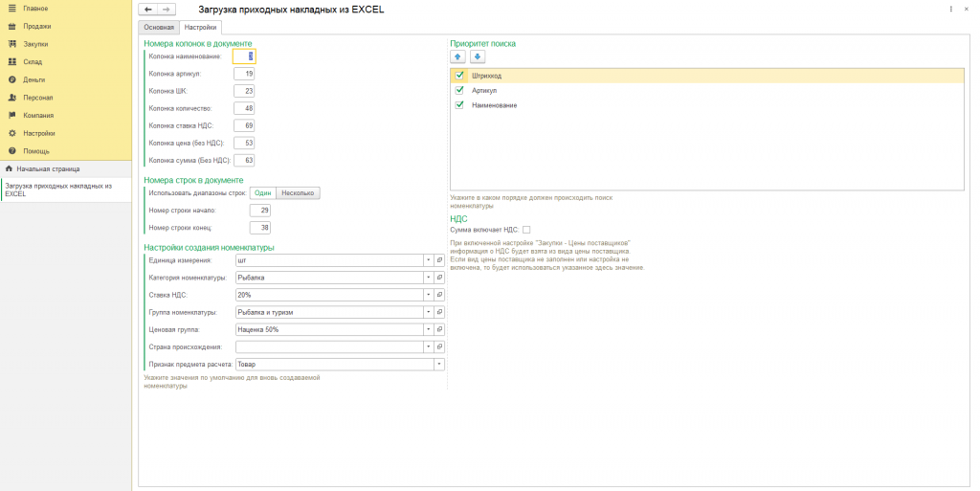Enable Сумма включает НДС checkbox
This screenshot has height=491, width=980.
coord(526,230)
